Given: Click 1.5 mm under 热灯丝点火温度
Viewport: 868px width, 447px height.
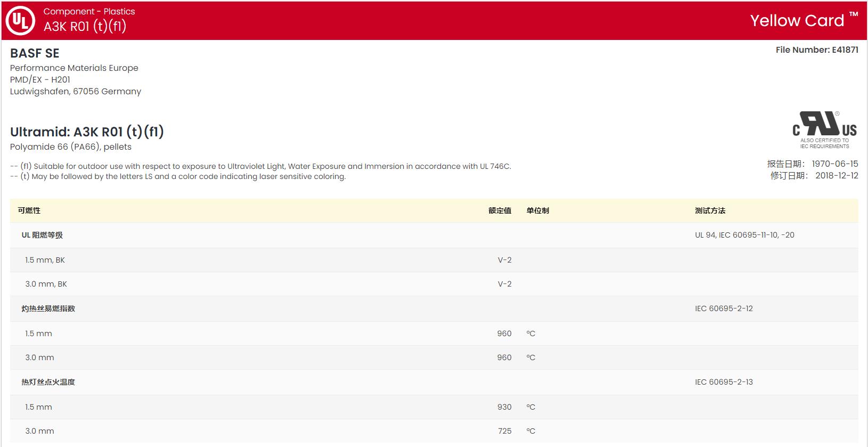Looking at the screenshot, I should (38, 407).
